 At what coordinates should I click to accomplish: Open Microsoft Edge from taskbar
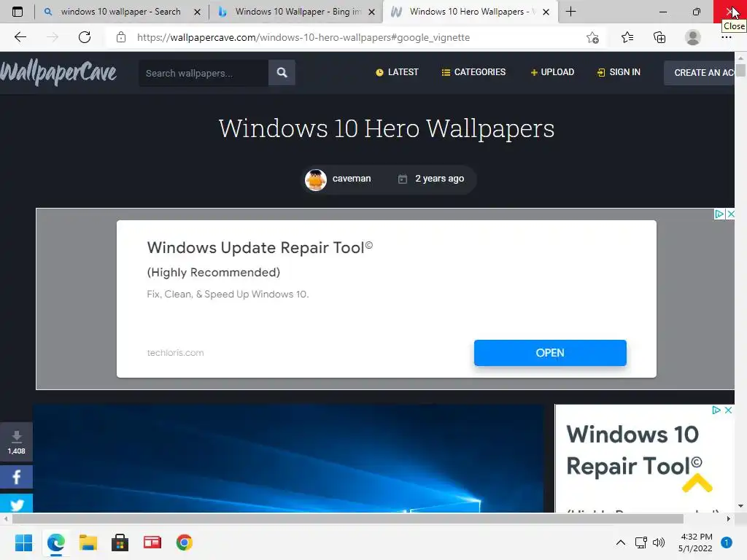click(55, 542)
